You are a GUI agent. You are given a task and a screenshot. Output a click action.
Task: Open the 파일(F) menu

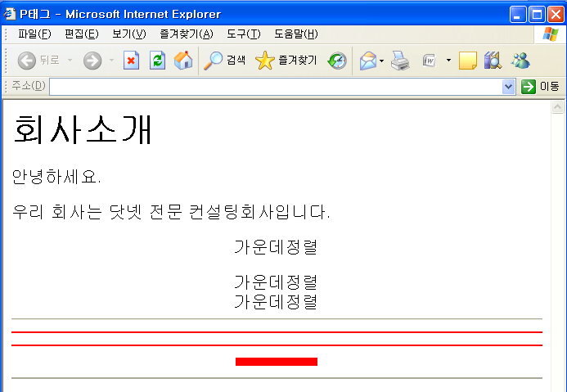34,34
